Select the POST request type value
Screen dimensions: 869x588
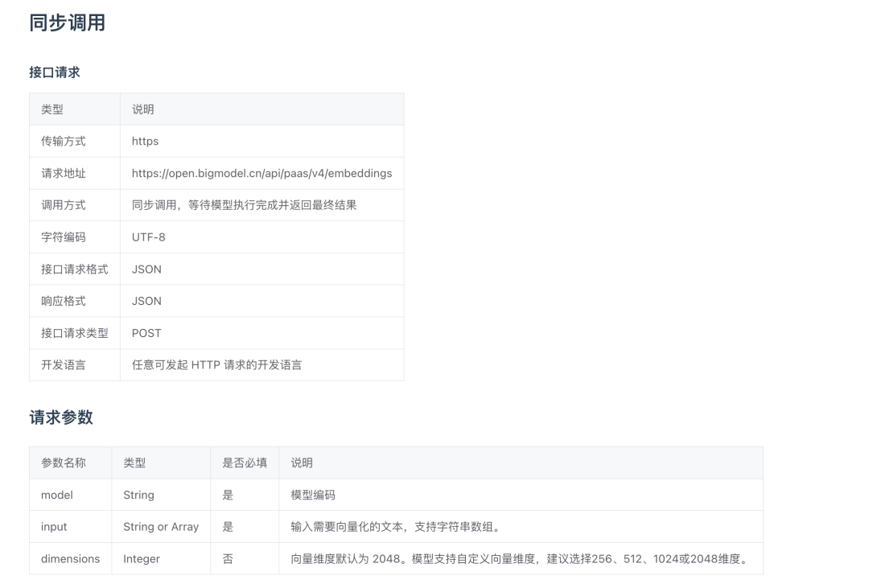click(x=146, y=333)
